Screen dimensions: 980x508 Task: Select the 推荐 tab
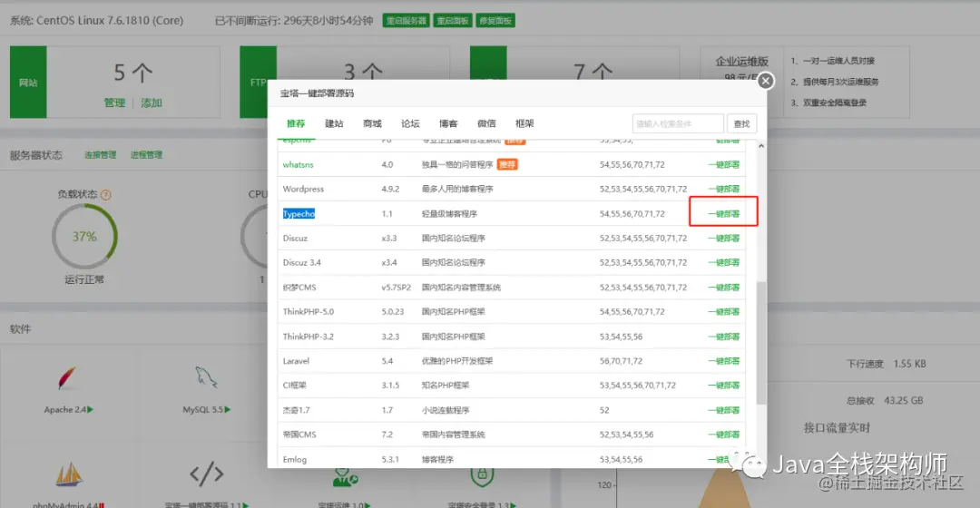[x=296, y=123]
